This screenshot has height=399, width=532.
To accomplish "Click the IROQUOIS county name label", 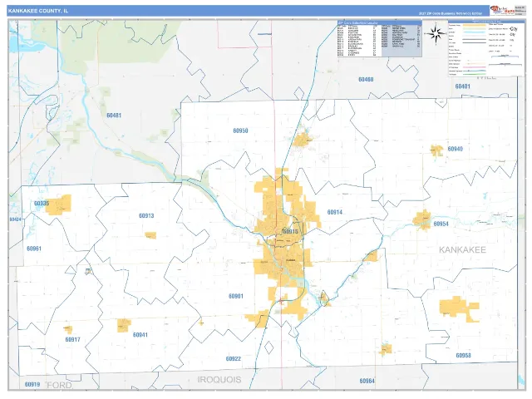I will point(219,380).
